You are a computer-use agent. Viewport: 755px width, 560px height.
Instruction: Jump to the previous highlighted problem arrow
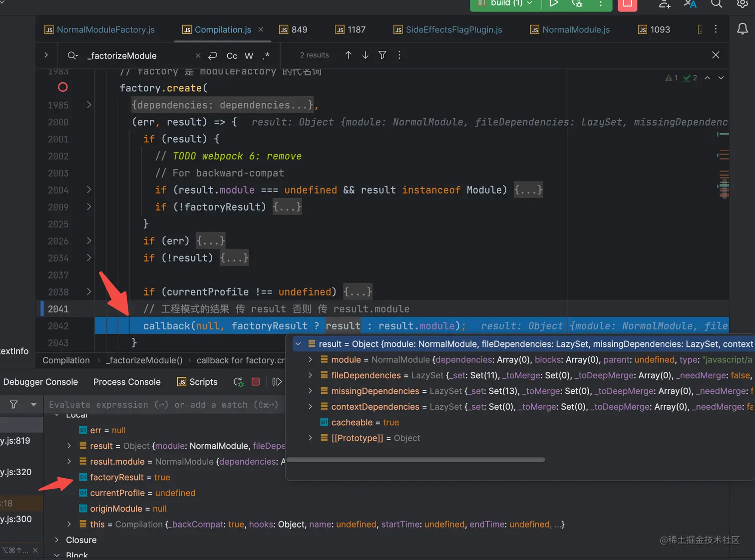(707, 78)
